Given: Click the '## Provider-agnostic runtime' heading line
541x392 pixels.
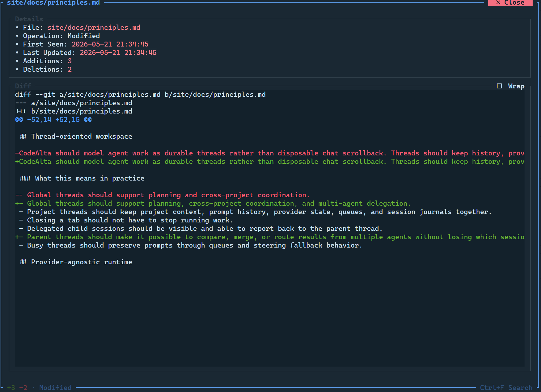Looking at the screenshot, I should pyautogui.click(x=76, y=262).
